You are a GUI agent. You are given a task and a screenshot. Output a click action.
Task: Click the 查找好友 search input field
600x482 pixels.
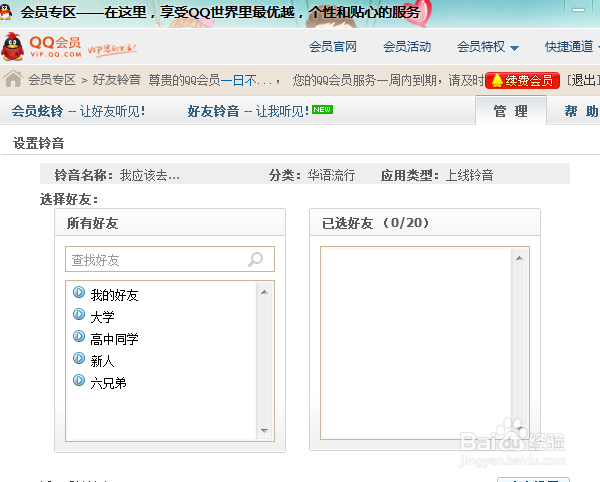[170, 259]
